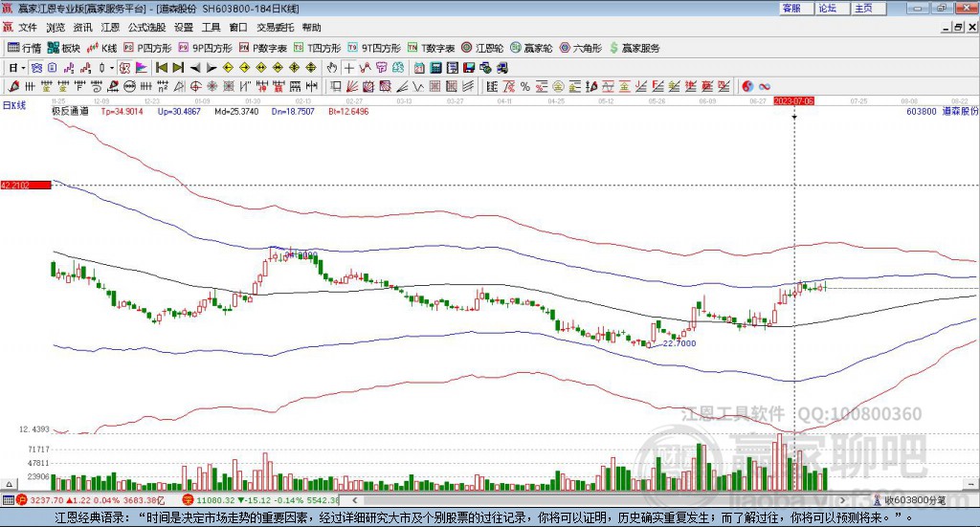The height and width of the screenshot is (527, 980).
Task: Select the hand pan tool
Action: (332, 68)
